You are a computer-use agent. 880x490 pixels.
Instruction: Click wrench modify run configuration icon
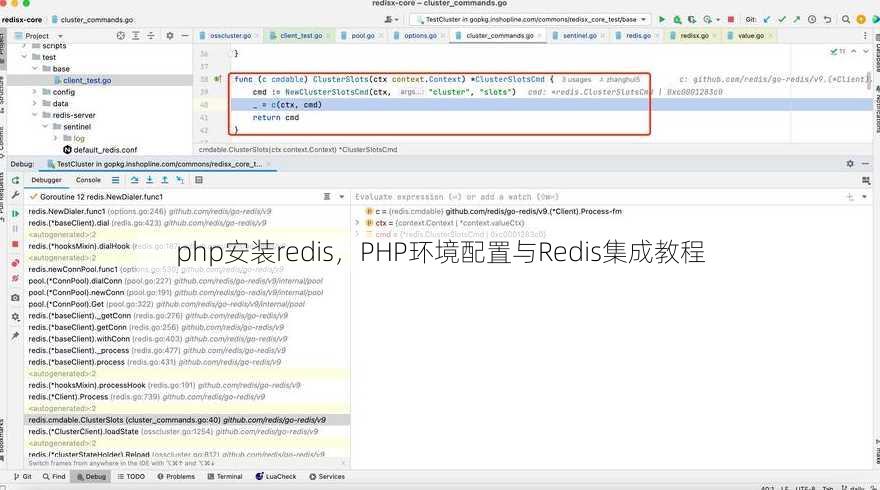point(15,195)
